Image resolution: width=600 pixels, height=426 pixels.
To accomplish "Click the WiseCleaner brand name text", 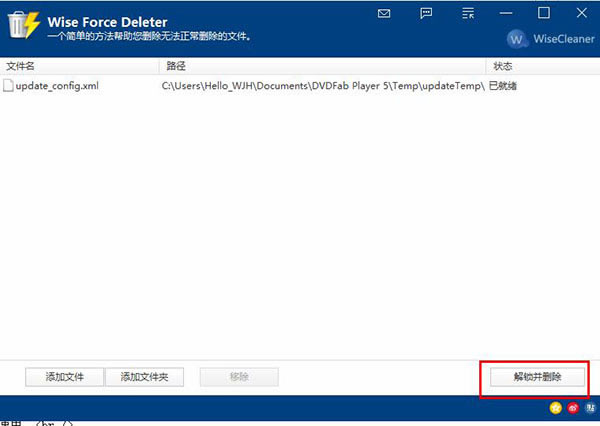I will (564, 39).
